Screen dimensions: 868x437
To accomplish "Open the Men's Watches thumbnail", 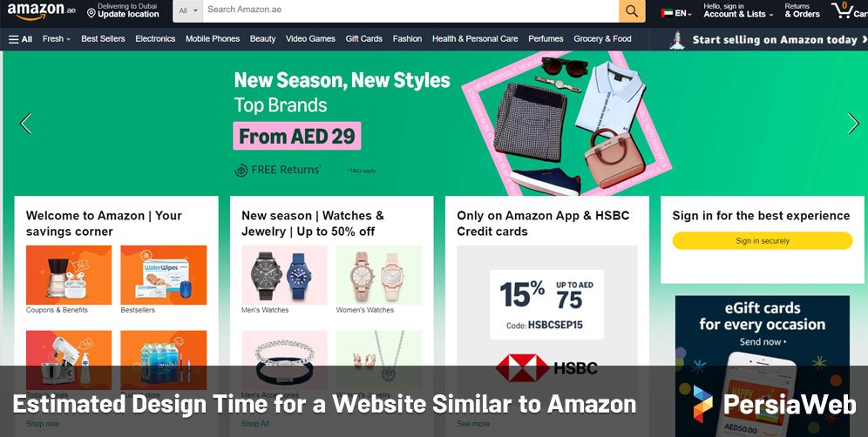I will (x=284, y=275).
